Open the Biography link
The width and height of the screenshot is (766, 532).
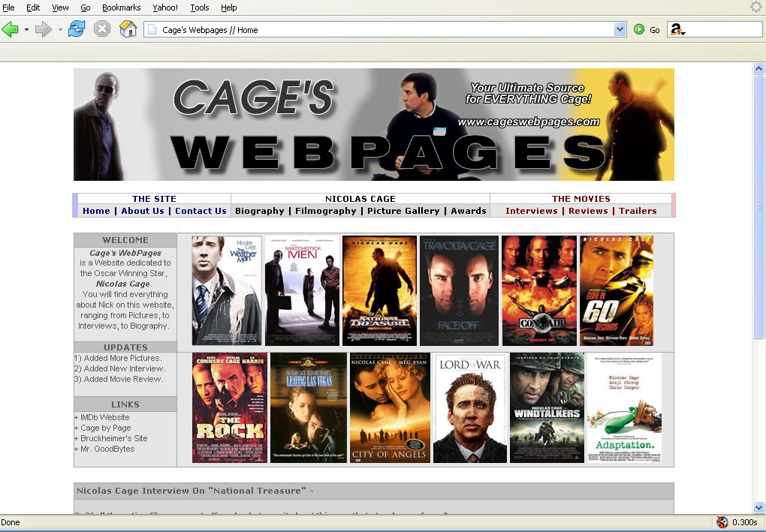pos(259,211)
